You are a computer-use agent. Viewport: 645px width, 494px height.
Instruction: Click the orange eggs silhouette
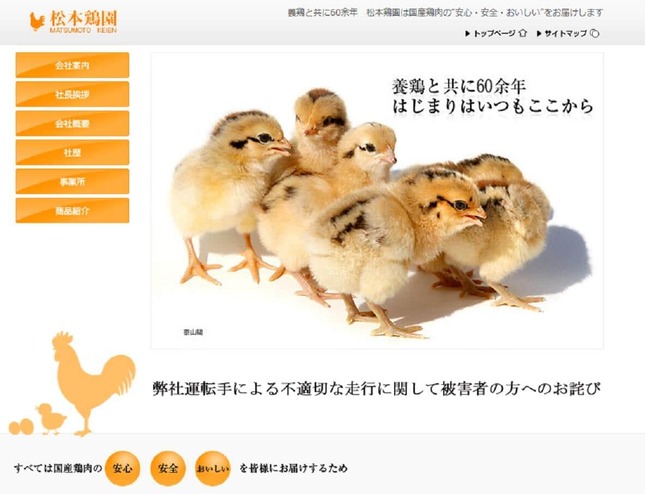tap(21, 427)
